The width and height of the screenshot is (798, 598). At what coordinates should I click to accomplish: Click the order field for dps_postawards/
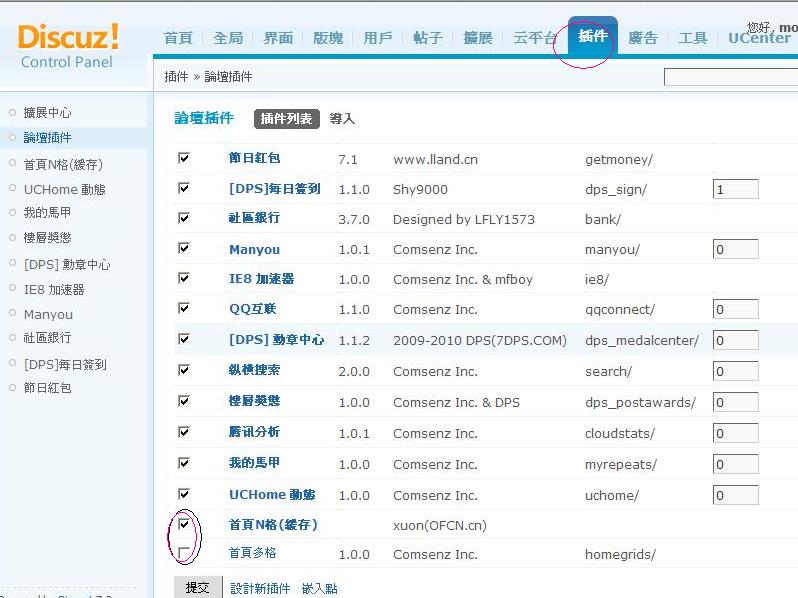[735, 403]
